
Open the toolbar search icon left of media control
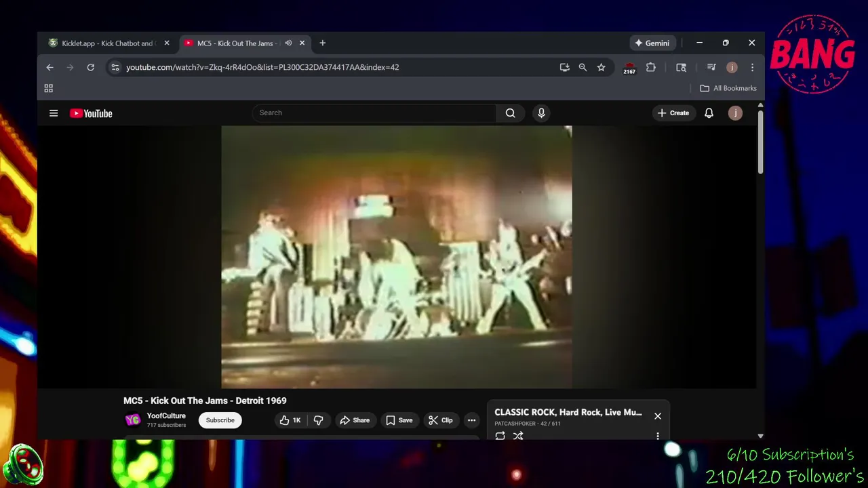point(682,68)
